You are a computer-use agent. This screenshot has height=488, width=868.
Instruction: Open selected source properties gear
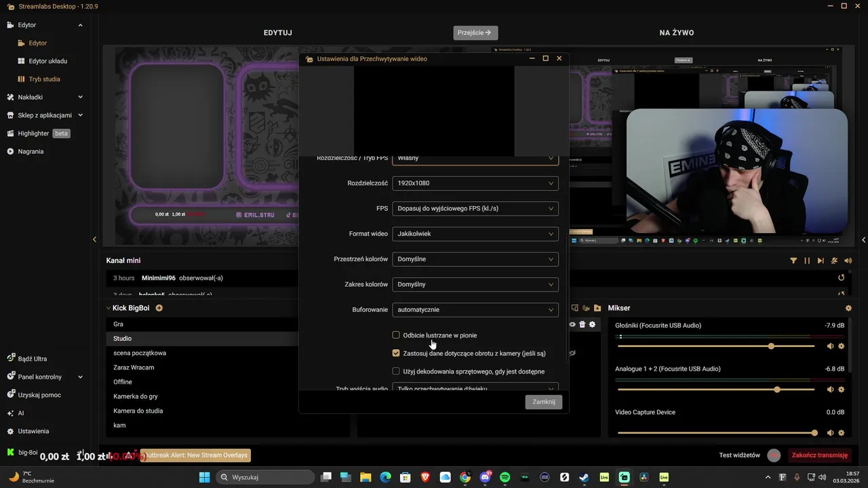pyautogui.click(x=592, y=325)
